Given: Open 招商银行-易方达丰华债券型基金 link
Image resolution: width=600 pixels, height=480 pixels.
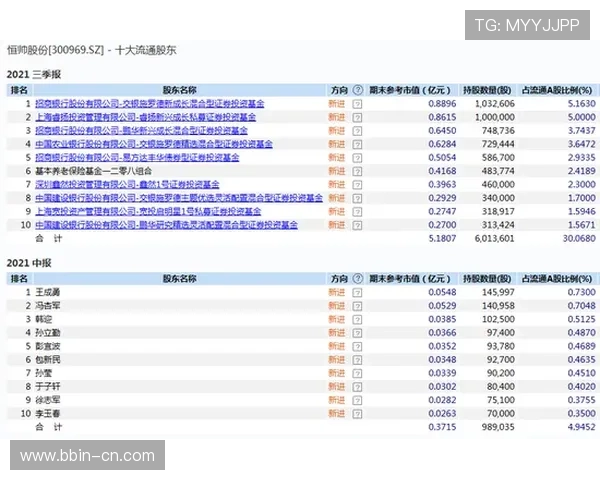Looking at the screenshot, I should coord(137,157).
